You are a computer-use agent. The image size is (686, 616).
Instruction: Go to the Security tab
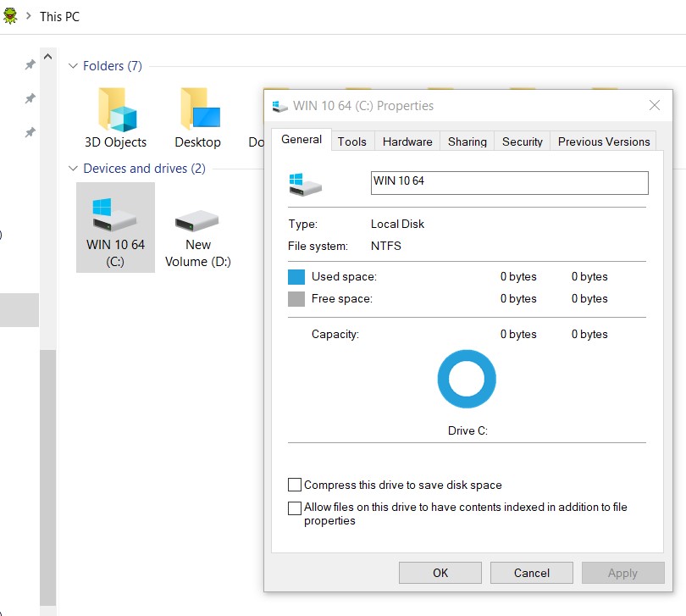click(x=523, y=142)
